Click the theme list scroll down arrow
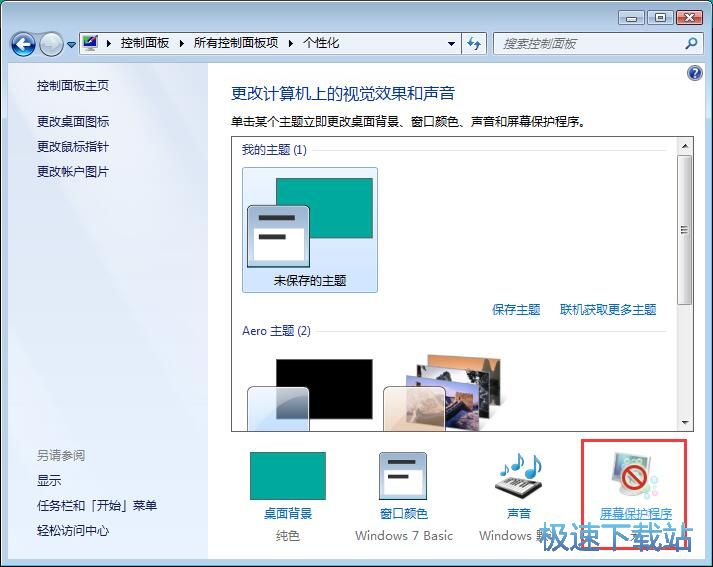This screenshot has height=567, width=713. pos(685,423)
